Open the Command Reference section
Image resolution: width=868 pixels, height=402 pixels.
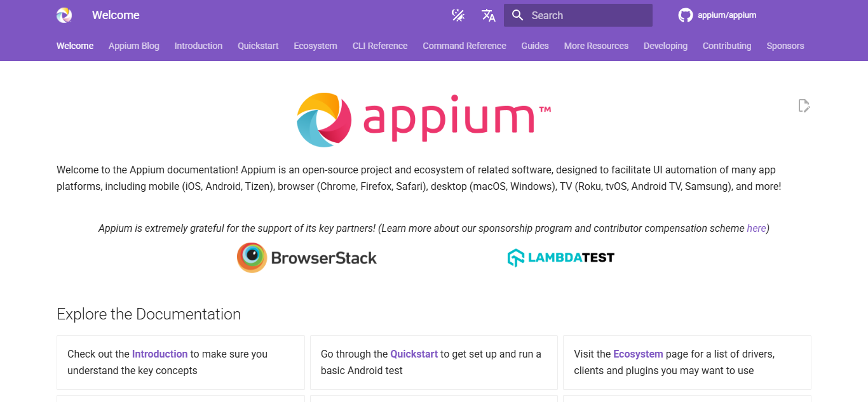464,45
